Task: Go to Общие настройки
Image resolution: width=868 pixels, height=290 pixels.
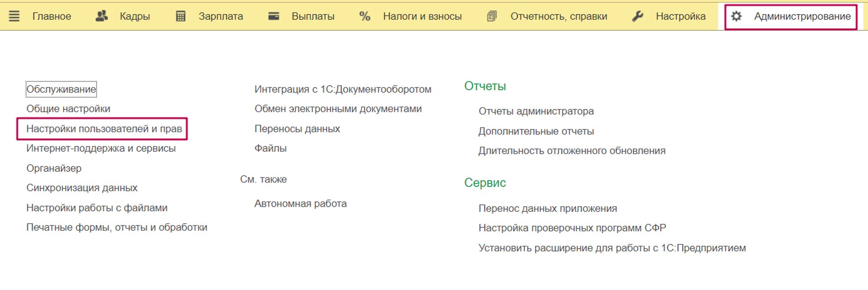Action: 68,109
